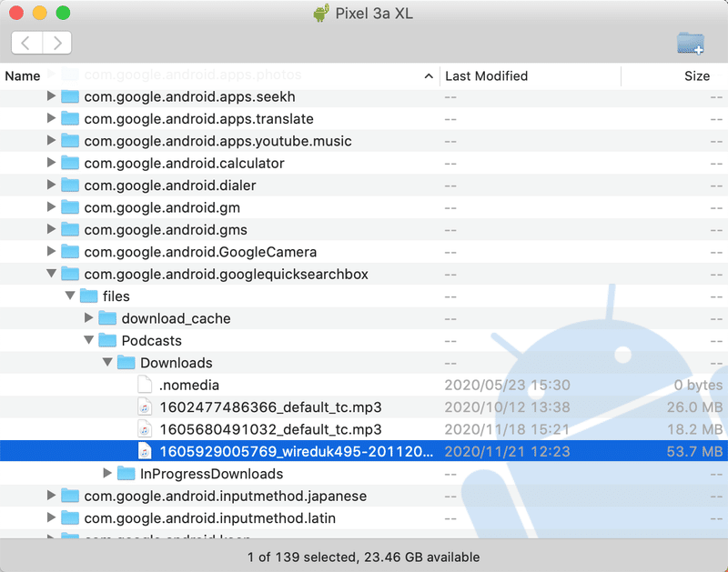Select the inputmethod.latin folder icon

70,518
